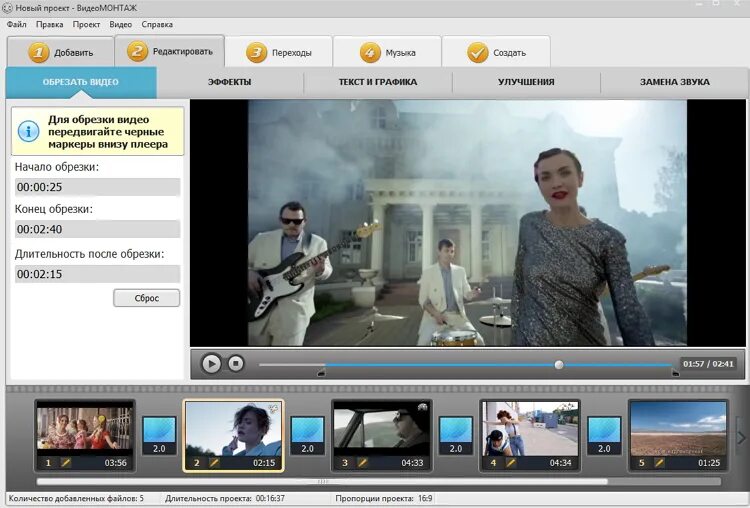This screenshot has width=750, height=508.
Task: Open transition between clips 1 and 2
Action: coord(159,435)
